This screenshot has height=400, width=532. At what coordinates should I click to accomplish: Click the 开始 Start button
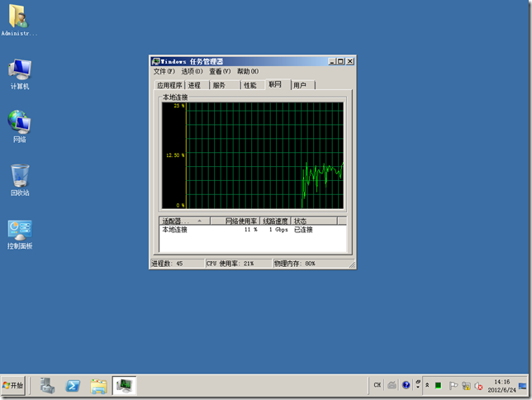tap(13, 385)
